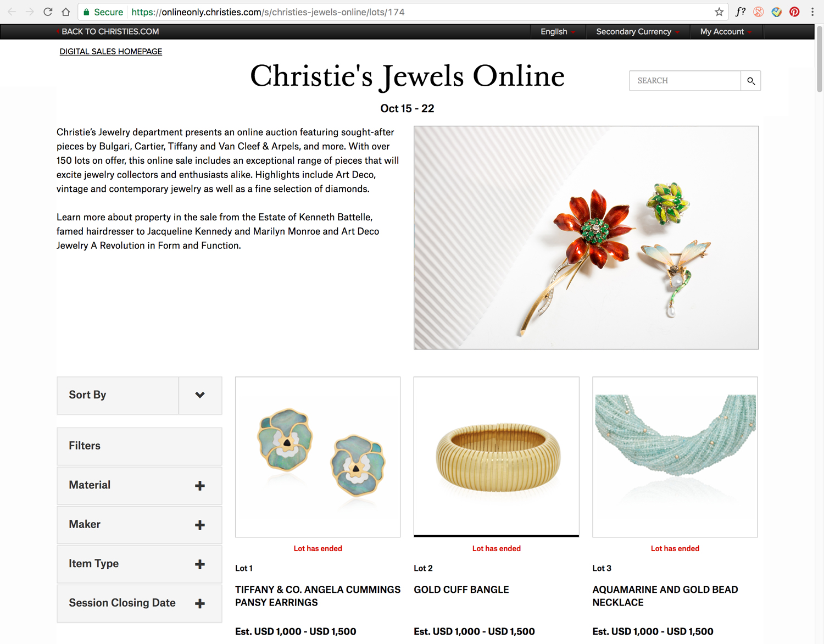
Task: Click the f? font extension icon
Action: click(741, 12)
